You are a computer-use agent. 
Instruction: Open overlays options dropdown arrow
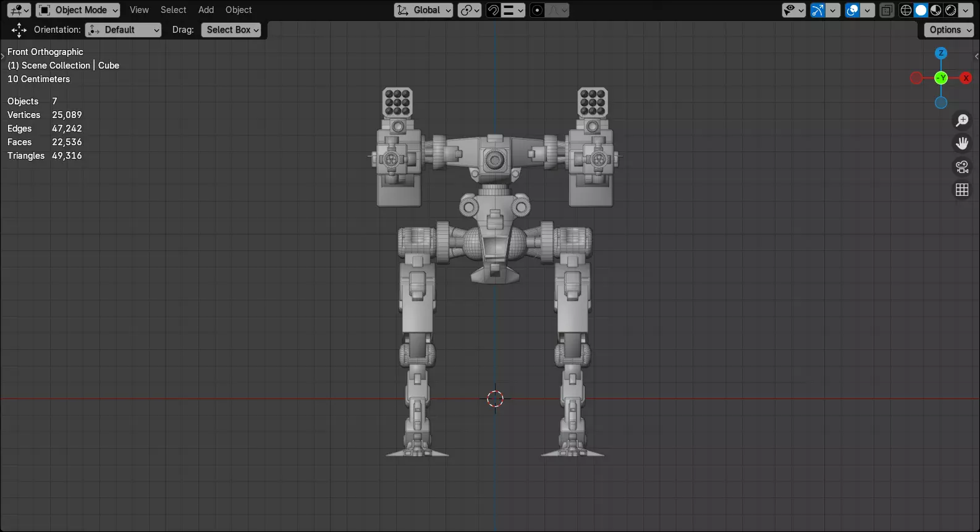tap(868, 10)
